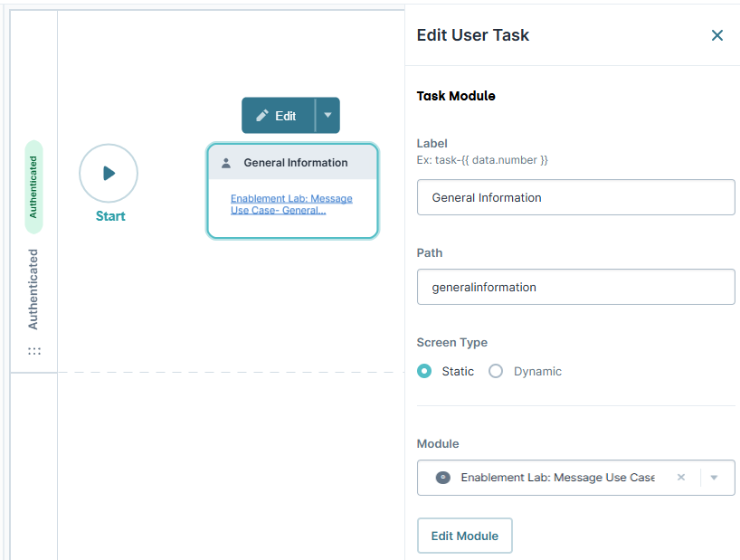The image size is (740, 560).
Task: Click inside the Label text field
Action: (575, 196)
